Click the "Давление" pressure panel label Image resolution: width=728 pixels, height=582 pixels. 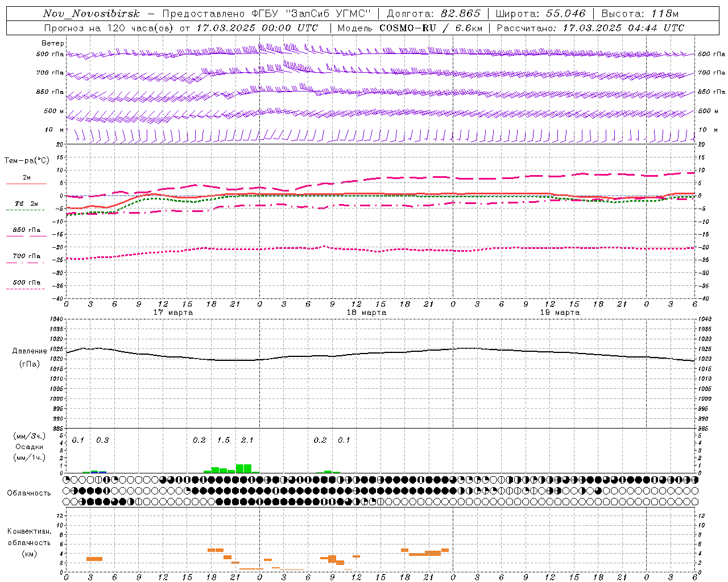point(30,351)
